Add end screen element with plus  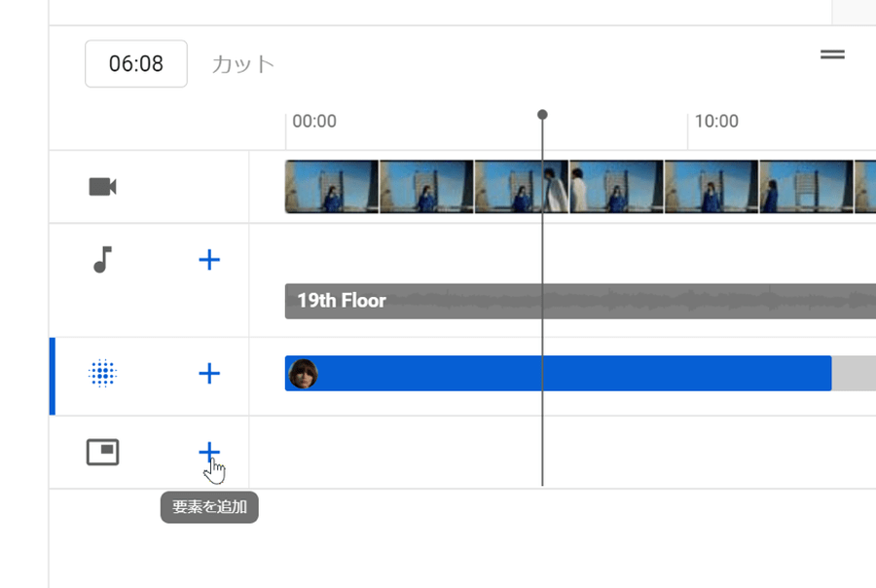coord(209,452)
